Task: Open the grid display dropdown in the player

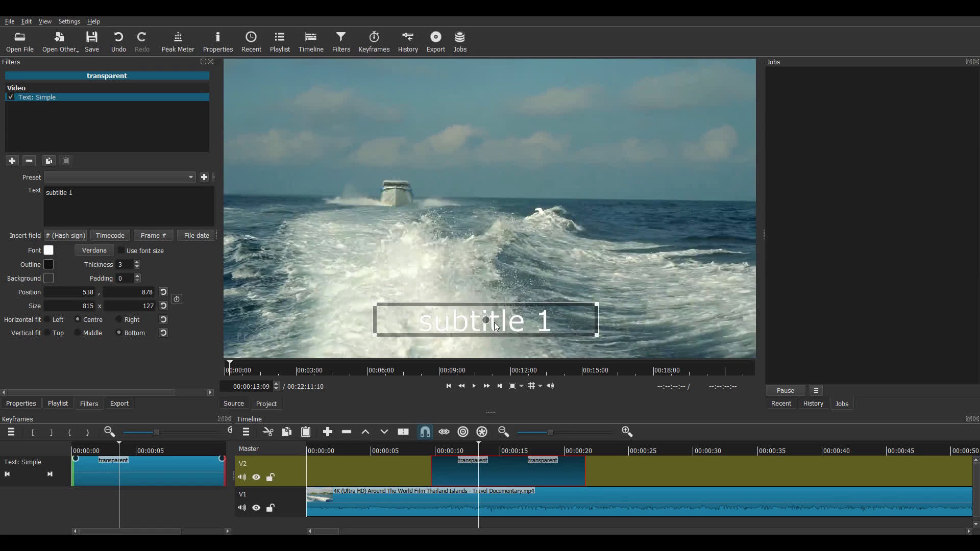Action: [540, 386]
